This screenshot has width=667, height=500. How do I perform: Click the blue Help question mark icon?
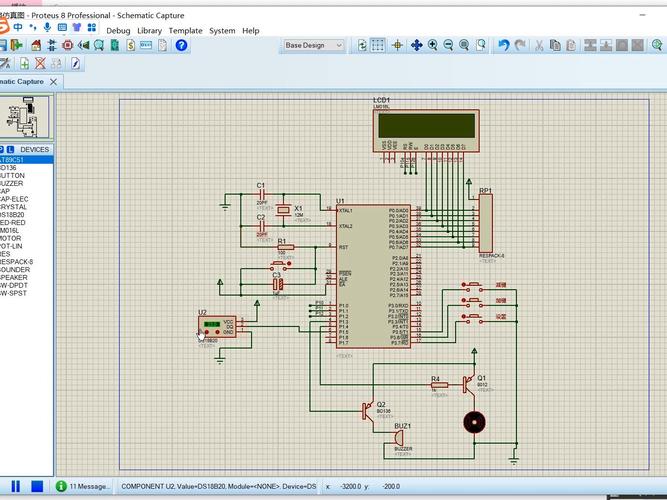pos(181,45)
